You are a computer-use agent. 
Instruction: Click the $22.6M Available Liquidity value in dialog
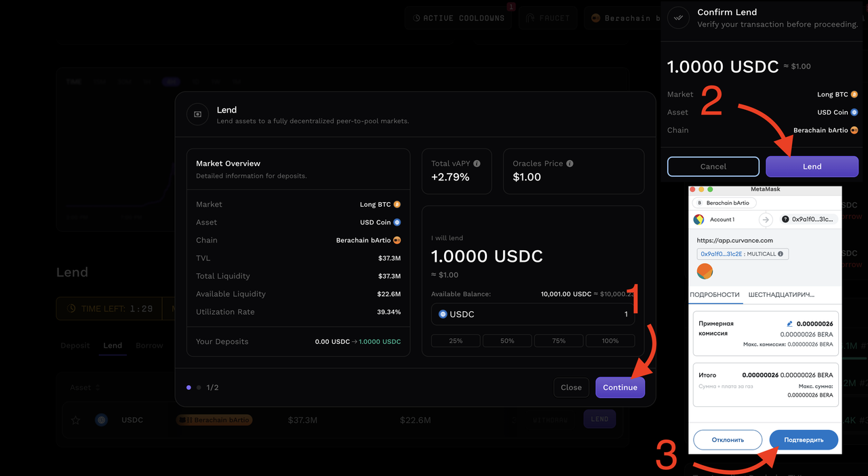coord(389,294)
